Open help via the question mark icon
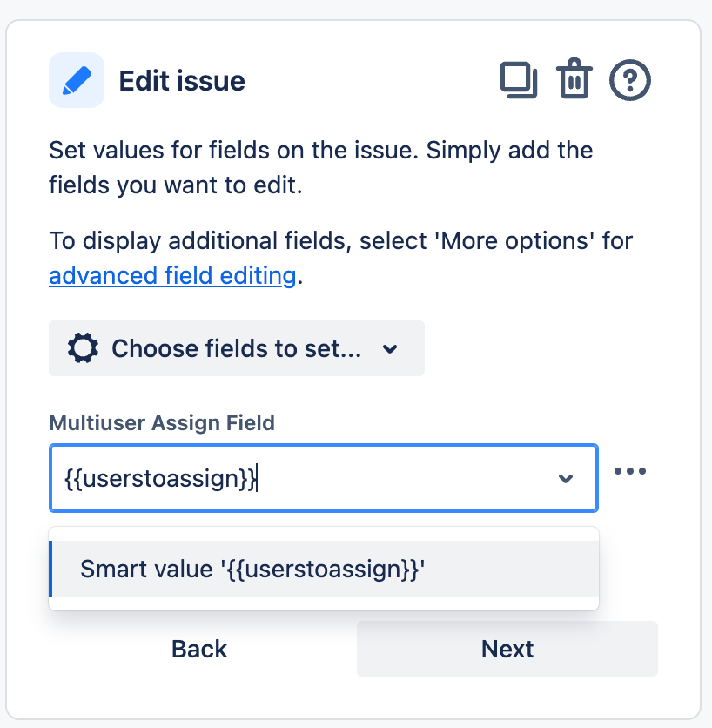This screenshot has width=712, height=728. pyautogui.click(x=630, y=80)
